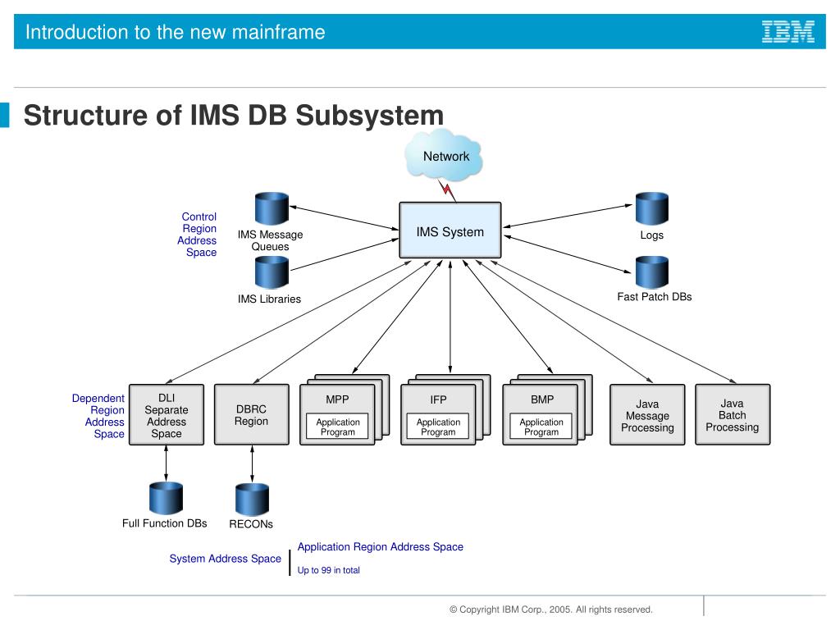Screen dimensions: 840x630
Task: Select the 'IMS Message Queues' label
Action: click(x=270, y=240)
